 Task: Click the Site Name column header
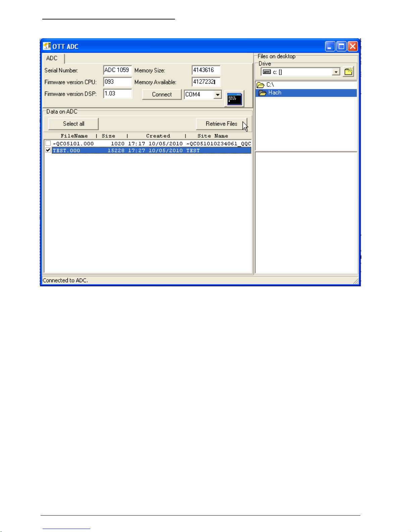point(213,136)
